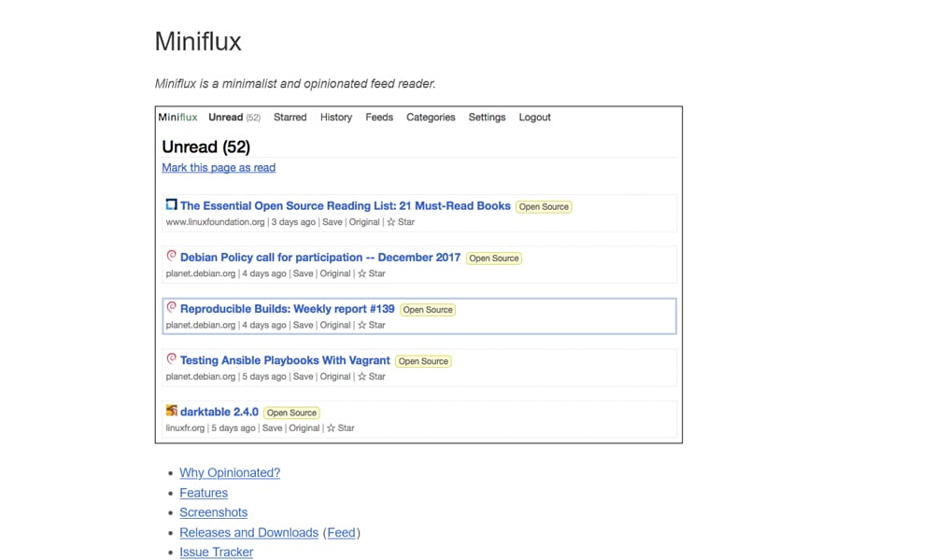Open Miniflux Settings
The image size is (934, 560).
click(487, 117)
